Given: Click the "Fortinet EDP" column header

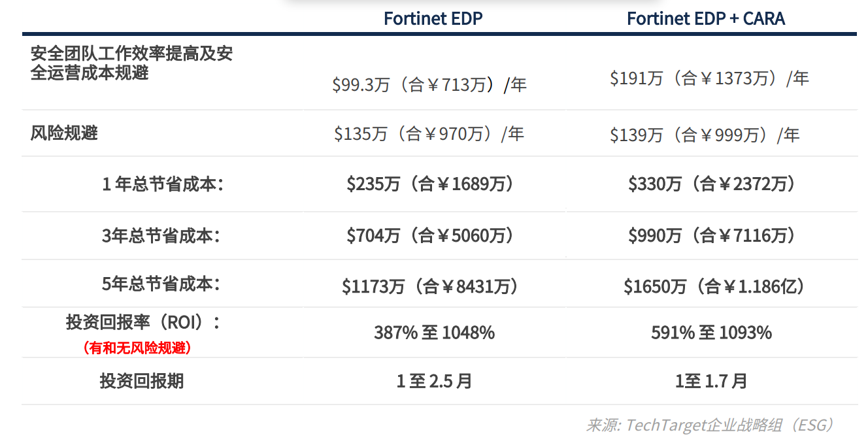Looking at the screenshot, I should (x=433, y=18).
